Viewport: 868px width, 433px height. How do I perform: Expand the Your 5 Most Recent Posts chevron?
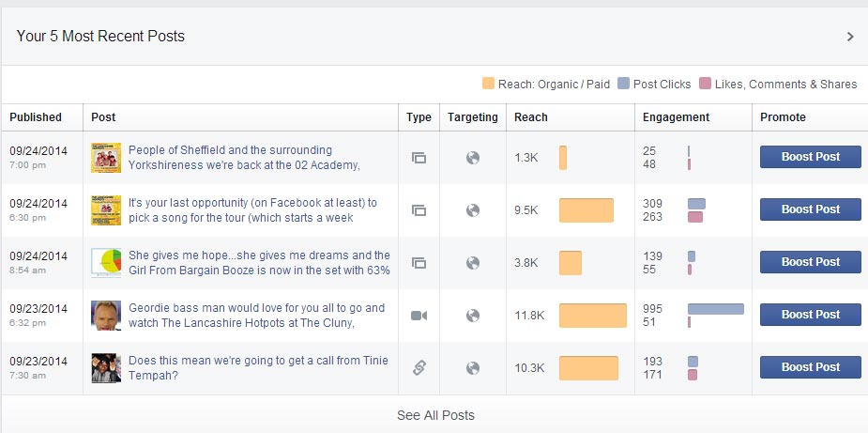pos(850,37)
